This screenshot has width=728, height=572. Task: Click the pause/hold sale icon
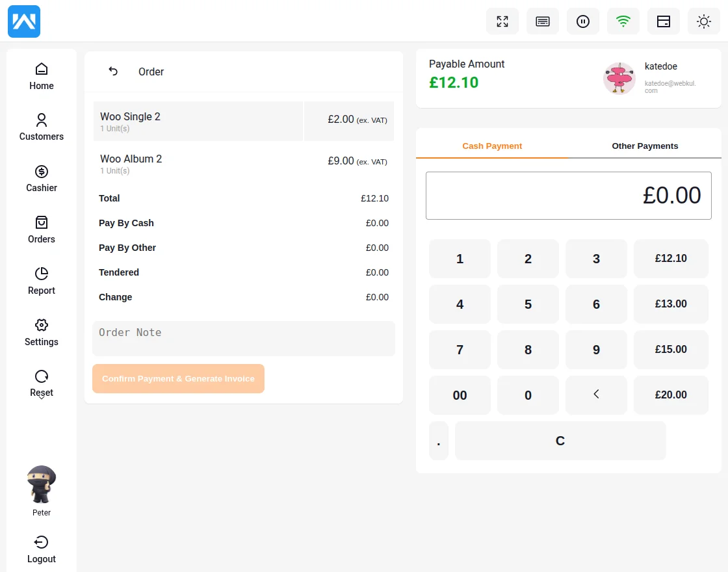(x=582, y=21)
